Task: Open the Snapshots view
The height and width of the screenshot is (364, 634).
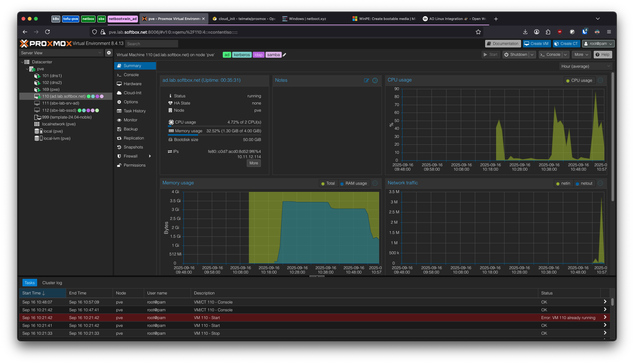Action: coord(133,147)
